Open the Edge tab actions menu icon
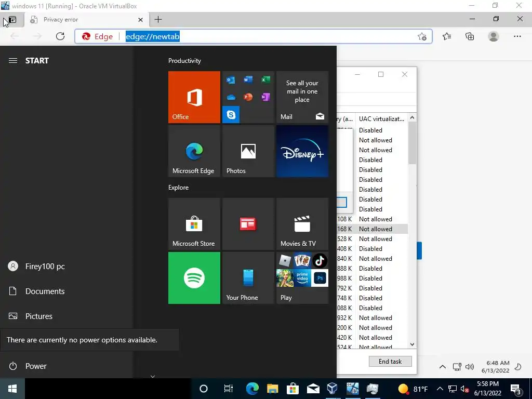This screenshot has width=532, height=399. pyautogui.click(x=12, y=20)
